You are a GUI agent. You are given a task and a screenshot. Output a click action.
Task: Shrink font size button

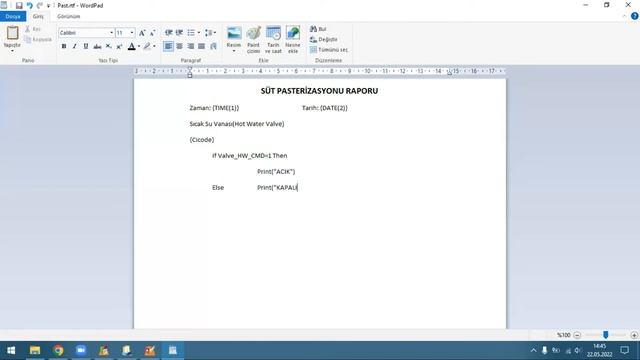point(152,33)
